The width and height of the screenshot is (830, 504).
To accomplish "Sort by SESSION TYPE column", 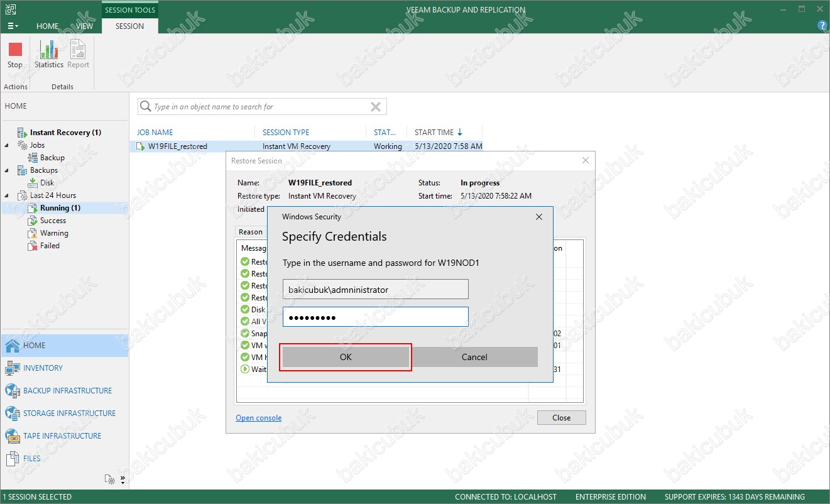I will [286, 132].
